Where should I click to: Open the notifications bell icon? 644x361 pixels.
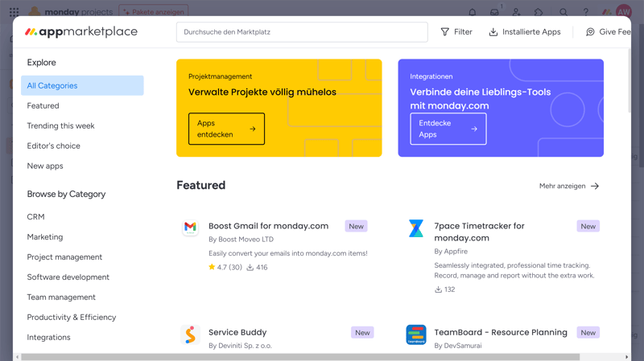click(x=472, y=12)
